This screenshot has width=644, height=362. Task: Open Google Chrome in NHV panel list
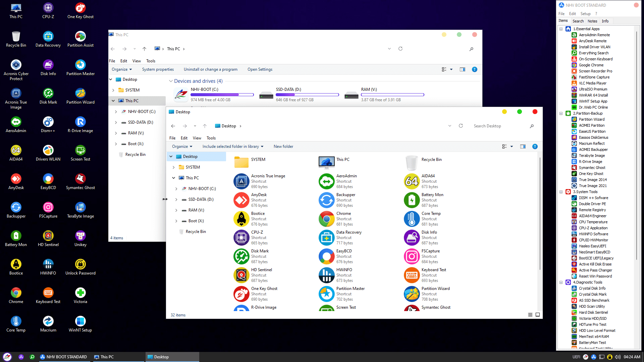click(591, 65)
